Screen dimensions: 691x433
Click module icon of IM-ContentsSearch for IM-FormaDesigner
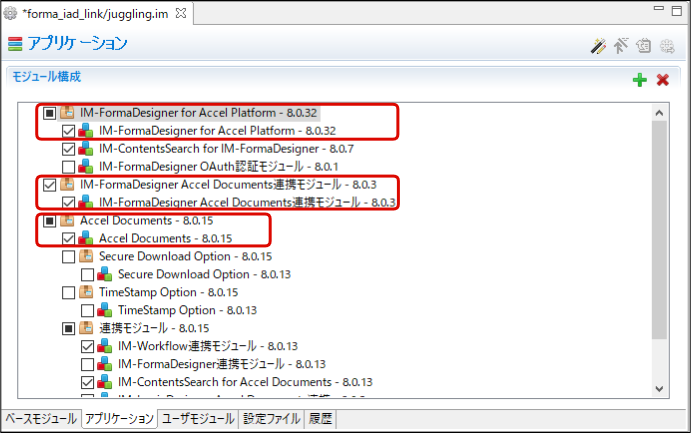click(85, 148)
